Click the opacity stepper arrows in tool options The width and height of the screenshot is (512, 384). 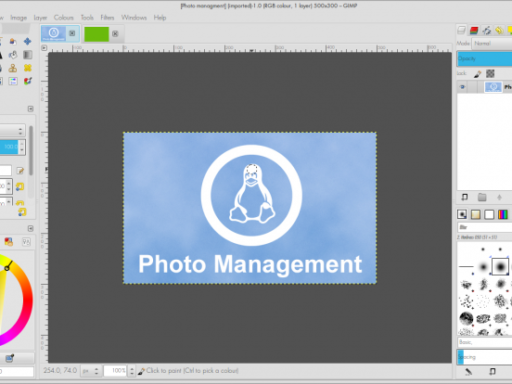tap(22, 147)
